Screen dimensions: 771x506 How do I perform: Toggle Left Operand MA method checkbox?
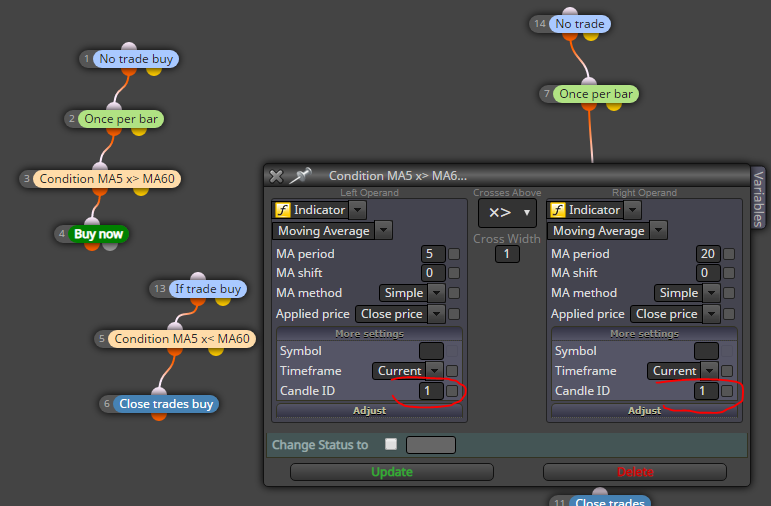454,293
